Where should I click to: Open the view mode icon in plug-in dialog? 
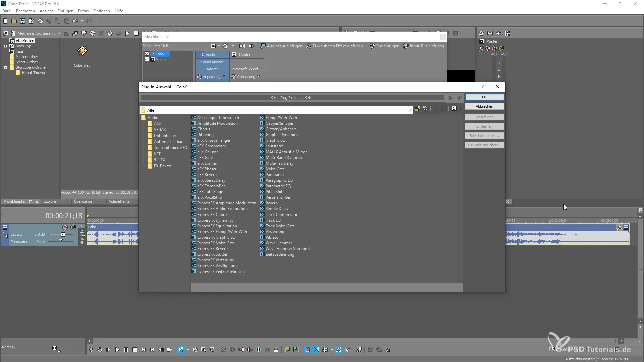(x=454, y=108)
